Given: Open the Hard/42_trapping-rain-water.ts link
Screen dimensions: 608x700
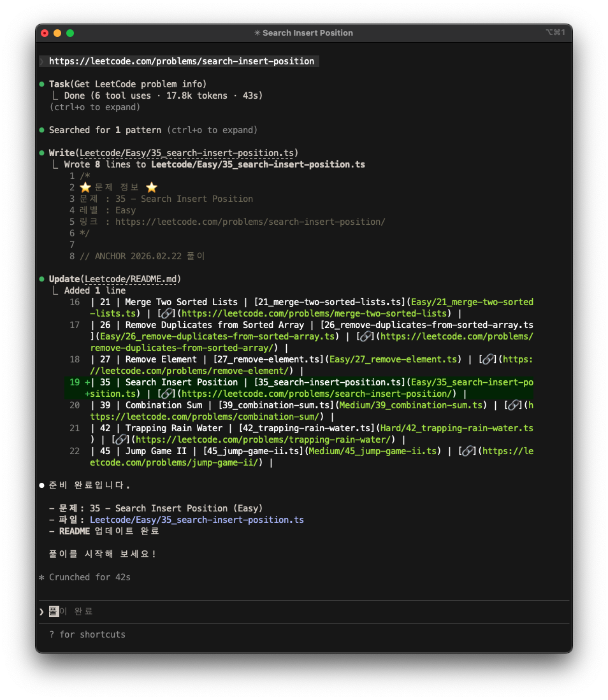Looking at the screenshot, I should tap(456, 428).
